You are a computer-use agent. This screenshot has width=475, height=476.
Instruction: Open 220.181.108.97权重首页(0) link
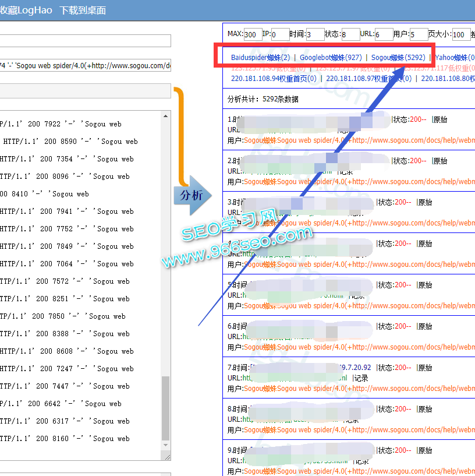pos(369,79)
